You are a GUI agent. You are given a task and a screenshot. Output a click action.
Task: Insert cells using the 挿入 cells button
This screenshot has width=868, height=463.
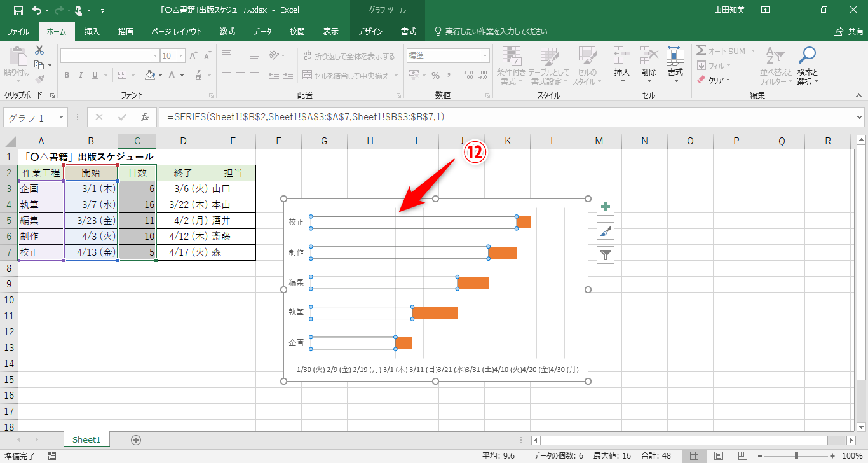(x=622, y=66)
